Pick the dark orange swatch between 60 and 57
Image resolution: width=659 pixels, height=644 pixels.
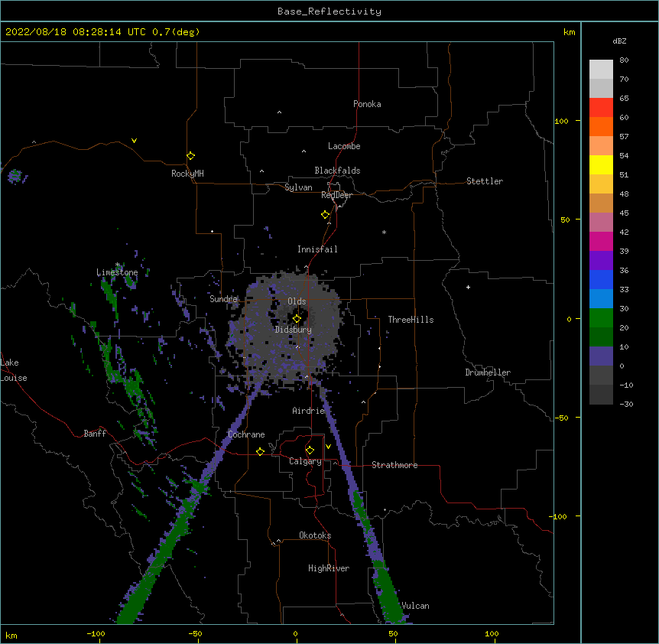click(x=601, y=126)
